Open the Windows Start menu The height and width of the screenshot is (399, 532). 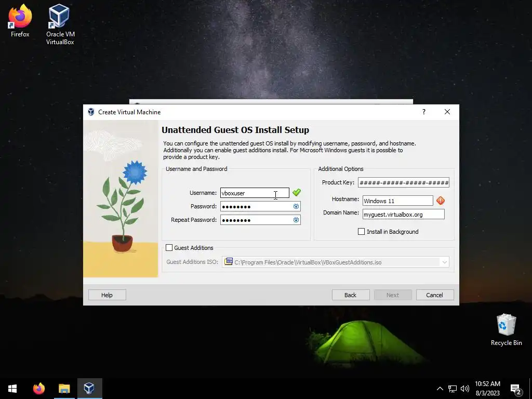[12, 389]
